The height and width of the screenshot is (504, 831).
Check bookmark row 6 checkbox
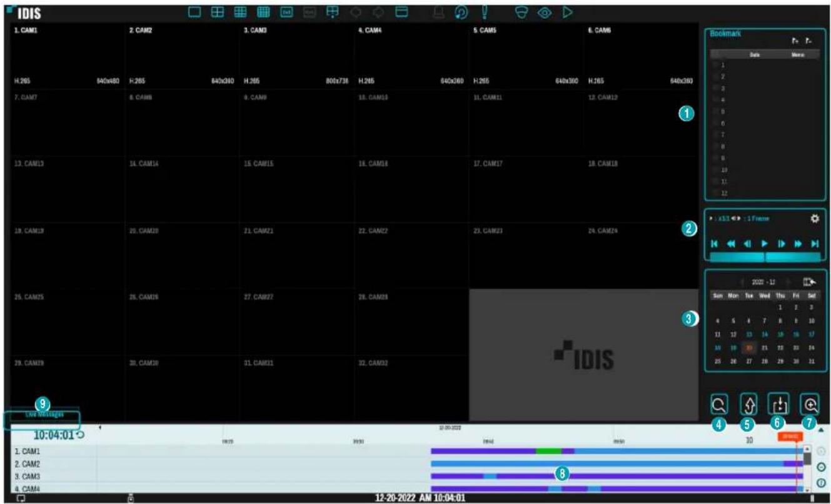[716, 123]
